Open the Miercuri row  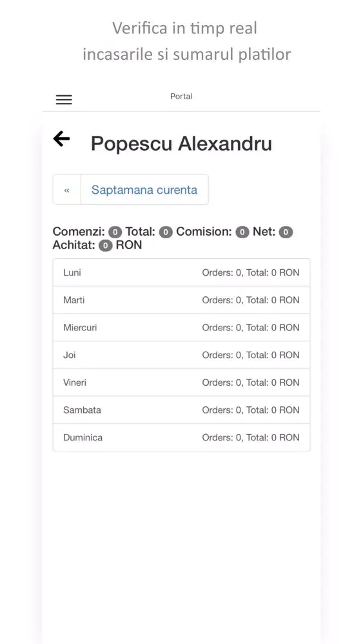pyautogui.click(x=181, y=328)
